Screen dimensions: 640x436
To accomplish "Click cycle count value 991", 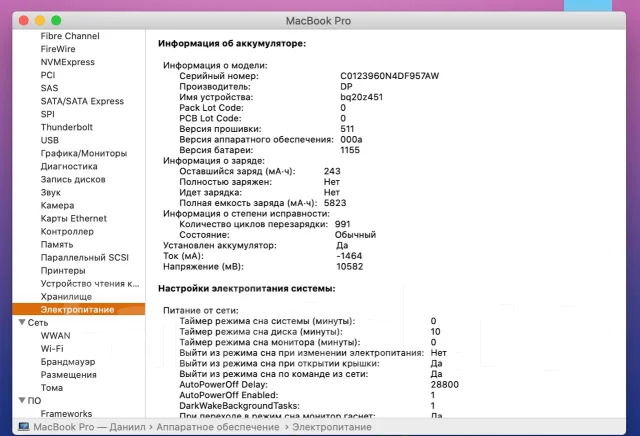I will pos(342,224).
